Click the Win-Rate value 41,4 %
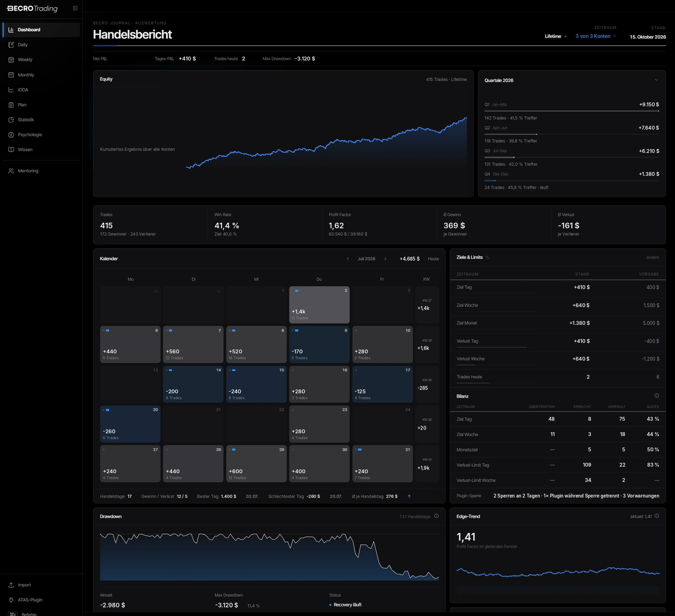Screen dimensions: 675x616 point(227,226)
